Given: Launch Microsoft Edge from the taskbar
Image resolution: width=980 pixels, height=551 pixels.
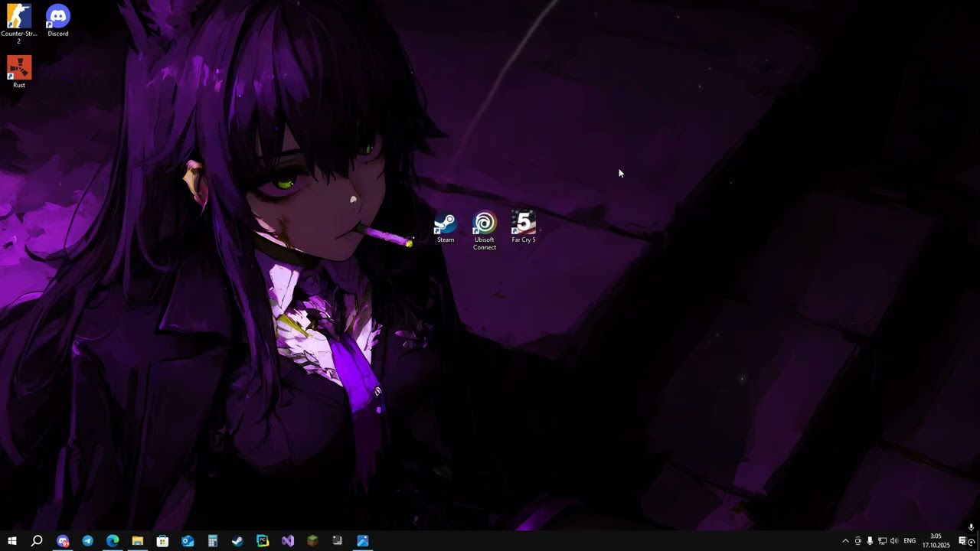Looking at the screenshot, I should [x=113, y=541].
